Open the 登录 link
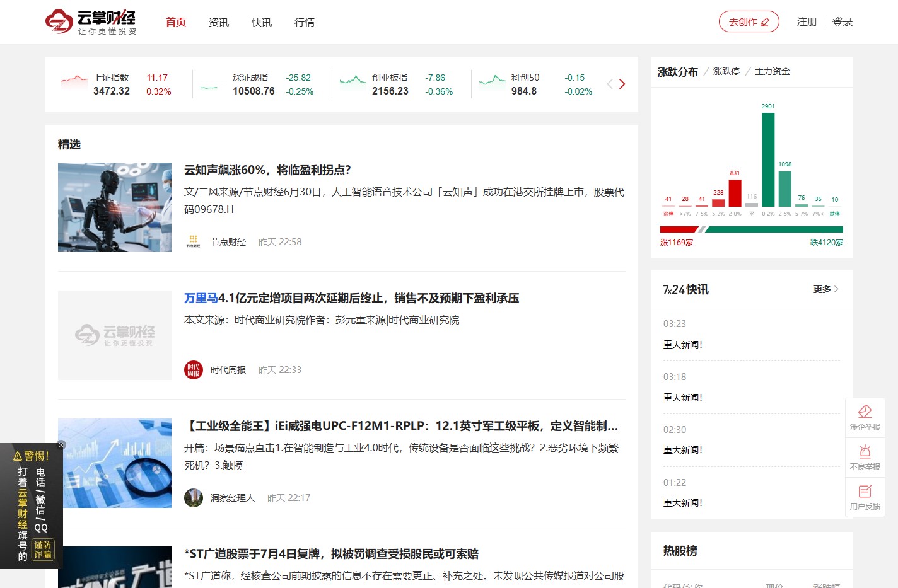Viewport: 898px width, 588px height. click(x=842, y=21)
